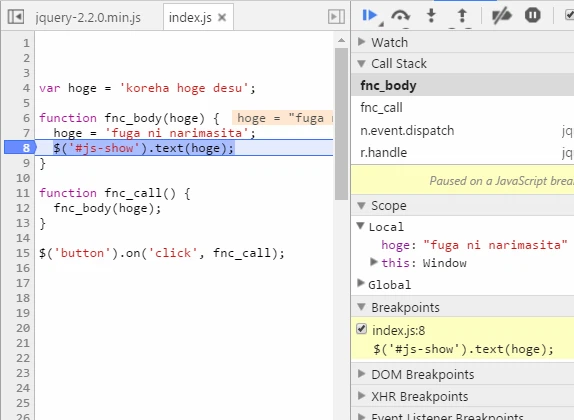The image size is (574, 420).
Task: Click the fnc_body(hoge); call on line 12
Action: [x=107, y=208]
